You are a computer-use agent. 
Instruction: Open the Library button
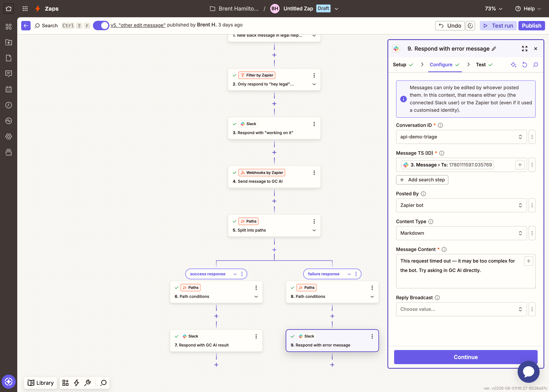pyautogui.click(x=41, y=383)
